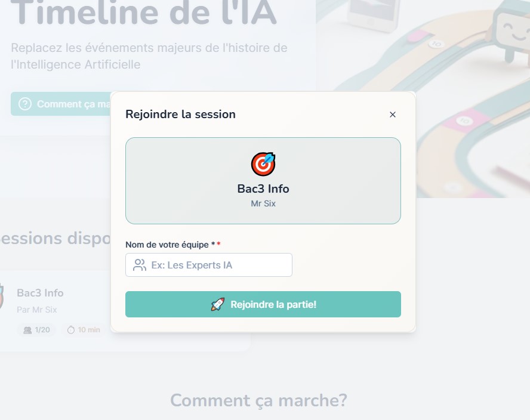The width and height of the screenshot is (530, 420).
Task: Click the Comment ça marche button behind the dialog
Action: (x=61, y=104)
